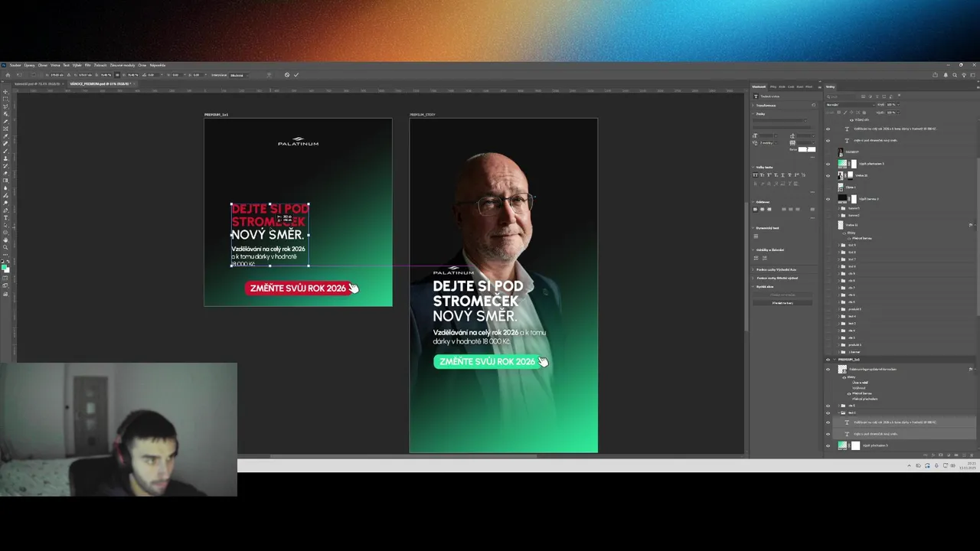Hide the Vrstva 20 layer
The width and height of the screenshot is (980, 551).
pos(828,175)
